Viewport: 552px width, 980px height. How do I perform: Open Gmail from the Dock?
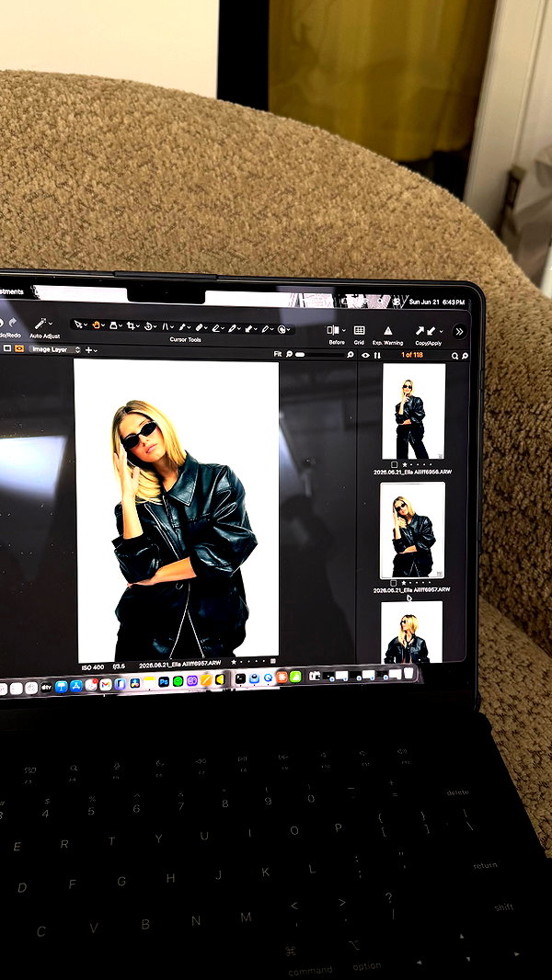(106, 685)
